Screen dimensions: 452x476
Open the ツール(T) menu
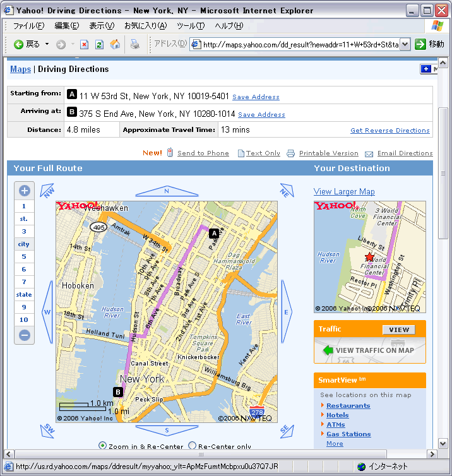point(191,26)
